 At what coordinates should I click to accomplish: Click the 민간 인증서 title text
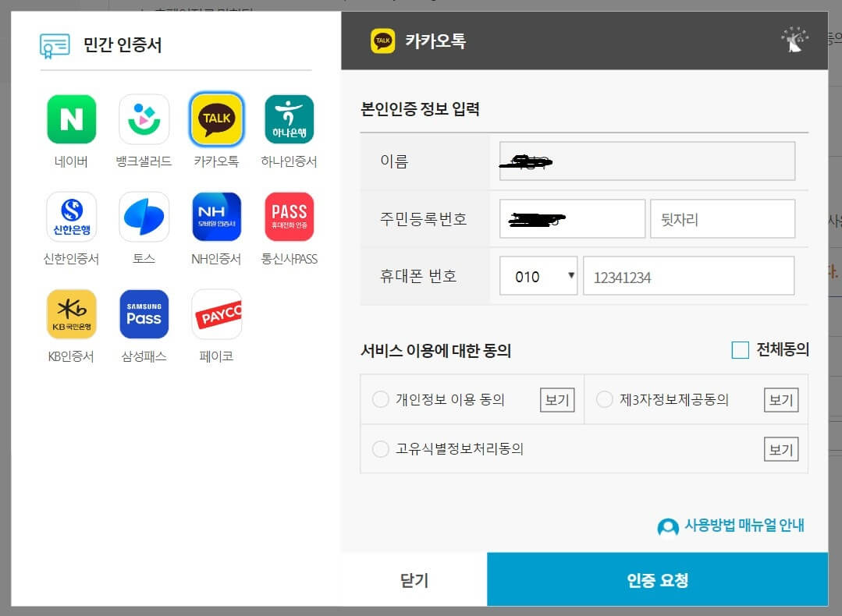coord(123,44)
